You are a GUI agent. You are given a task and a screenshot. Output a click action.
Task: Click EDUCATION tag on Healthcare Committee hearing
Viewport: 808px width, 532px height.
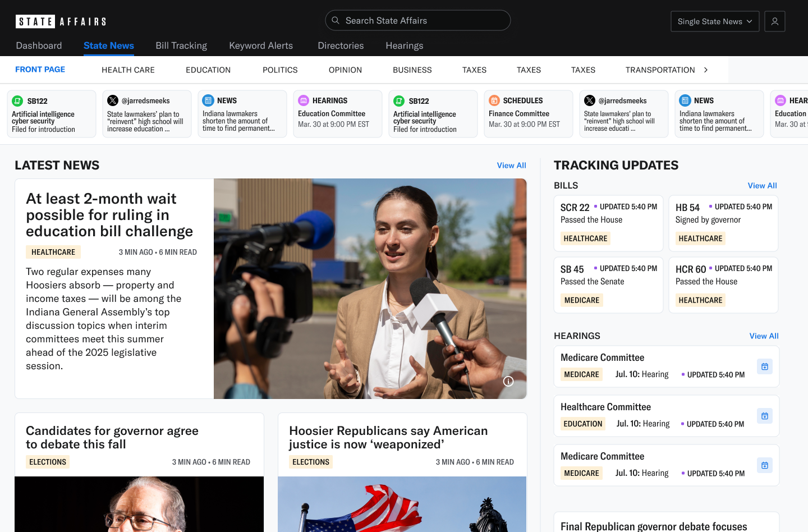(x=583, y=424)
